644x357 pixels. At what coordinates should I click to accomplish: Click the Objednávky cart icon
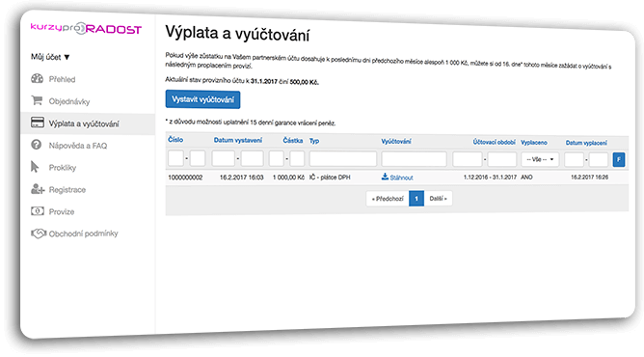tap(37, 100)
